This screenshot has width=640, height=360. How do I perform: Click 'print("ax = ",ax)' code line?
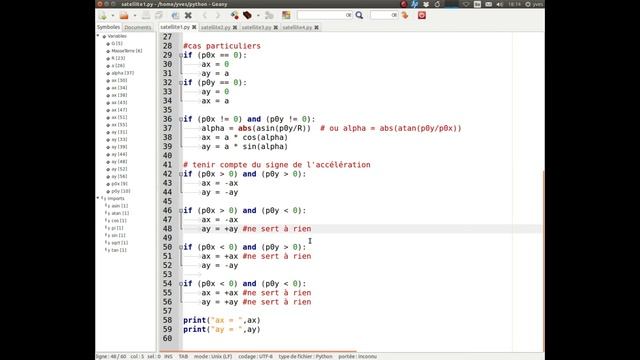[222, 320]
